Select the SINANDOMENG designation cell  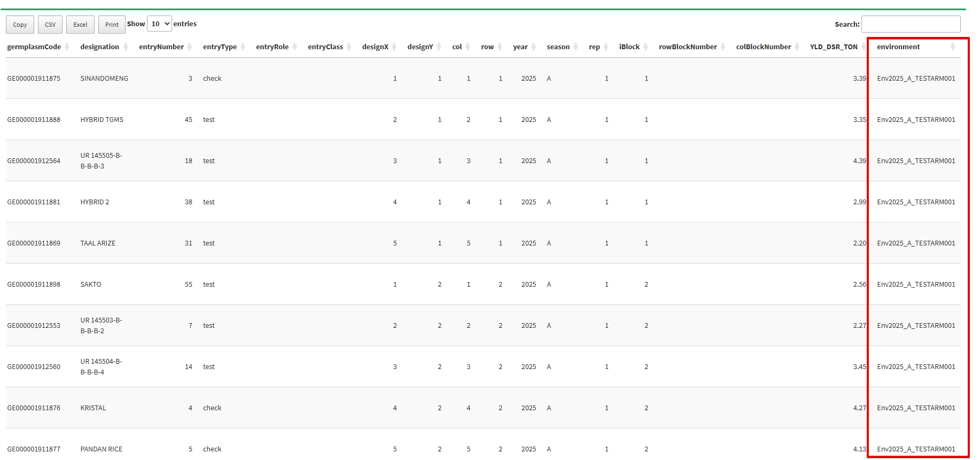[104, 79]
